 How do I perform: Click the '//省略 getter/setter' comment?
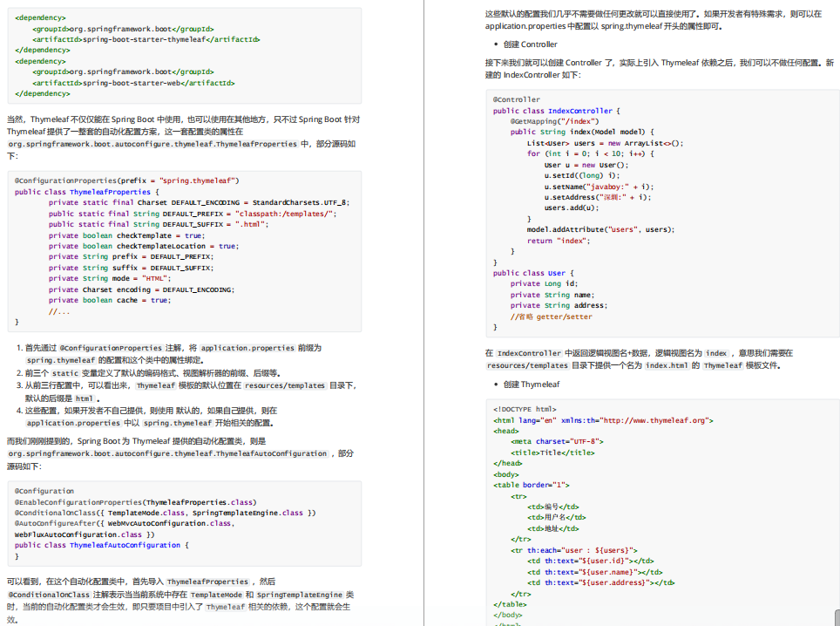pyautogui.click(x=552, y=316)
